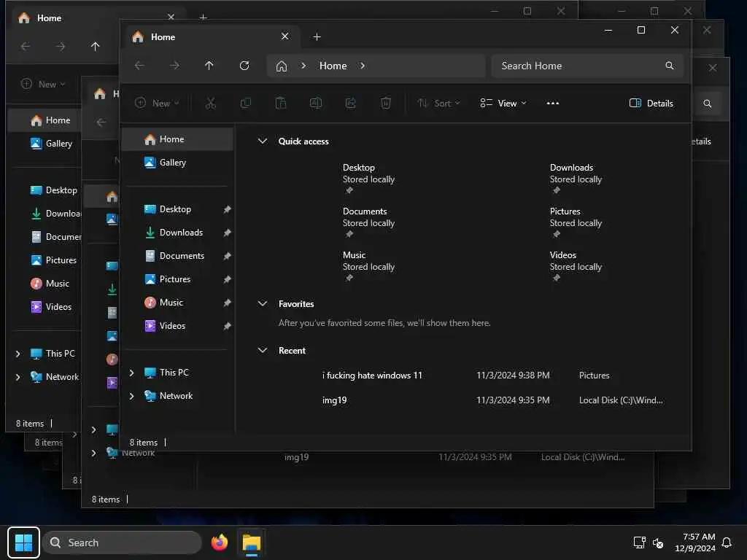The height and width of the screenshot is (560, 747).
Task: Click File Explorer icon on taskbar
Action: [x=252, y=542]
